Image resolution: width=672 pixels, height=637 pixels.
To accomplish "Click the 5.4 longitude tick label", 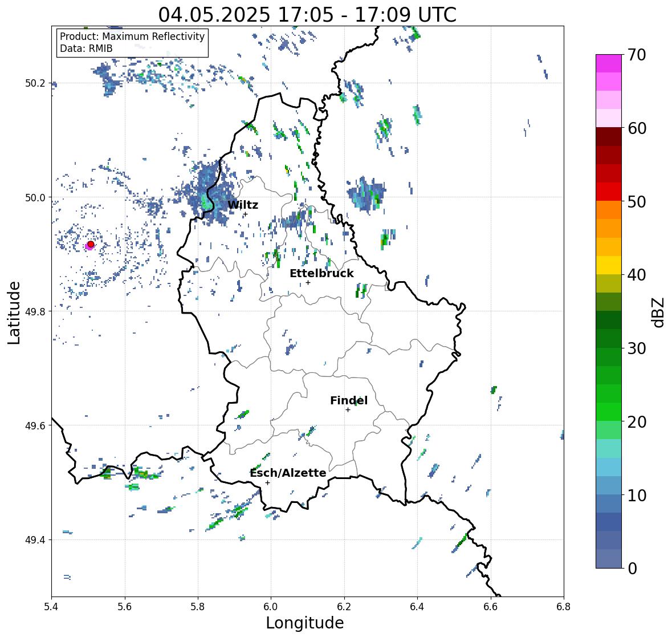I will [x=51, y=606].
